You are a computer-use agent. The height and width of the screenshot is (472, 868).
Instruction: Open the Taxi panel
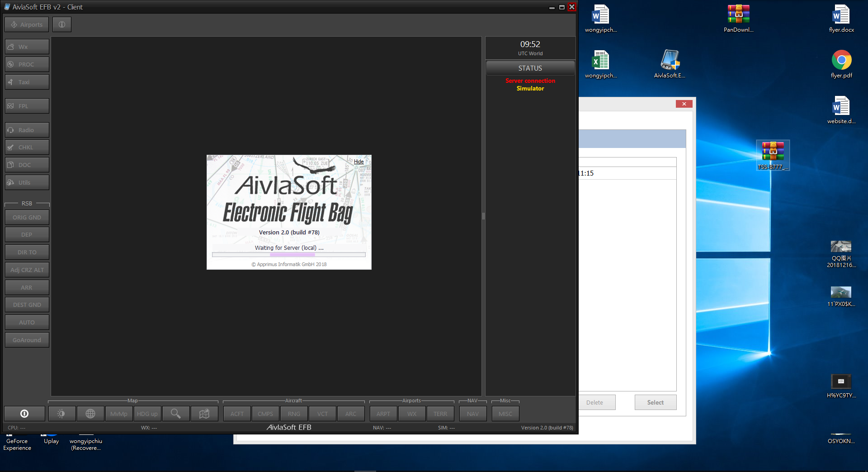pyautogui.click(x=27, y=82)
